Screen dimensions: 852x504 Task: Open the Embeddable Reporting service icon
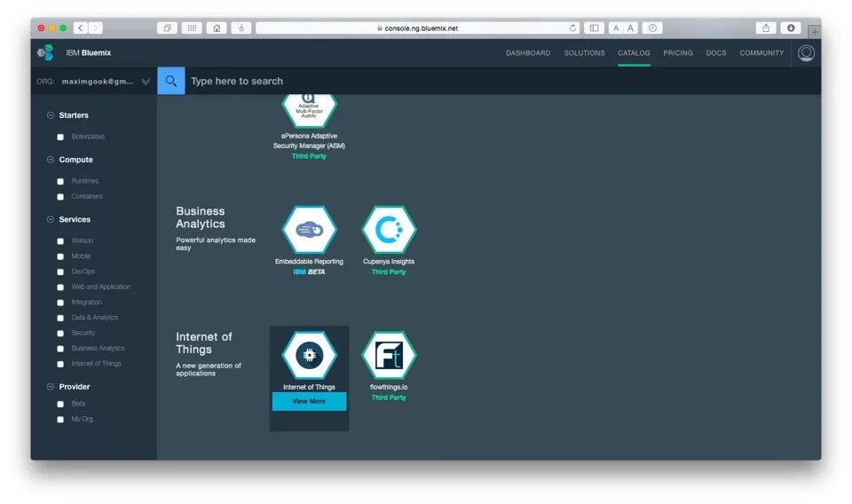(309, 229)
